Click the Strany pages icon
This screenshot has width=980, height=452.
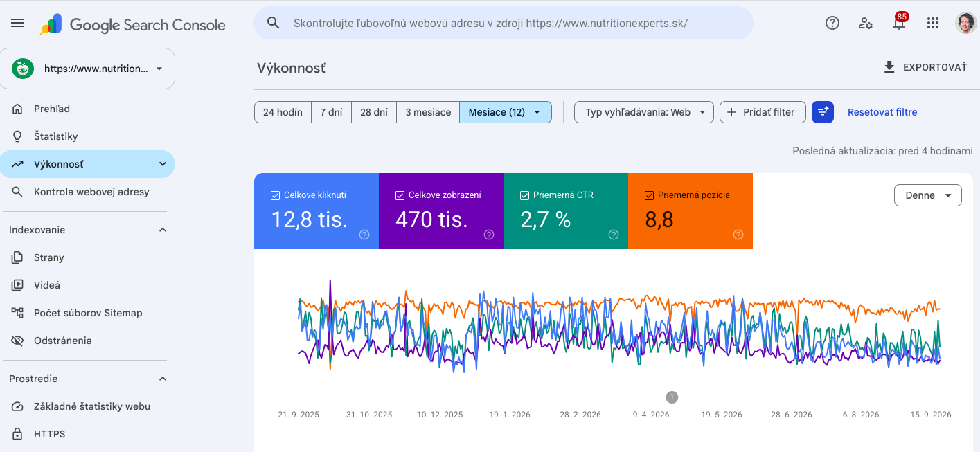point(18,257)
